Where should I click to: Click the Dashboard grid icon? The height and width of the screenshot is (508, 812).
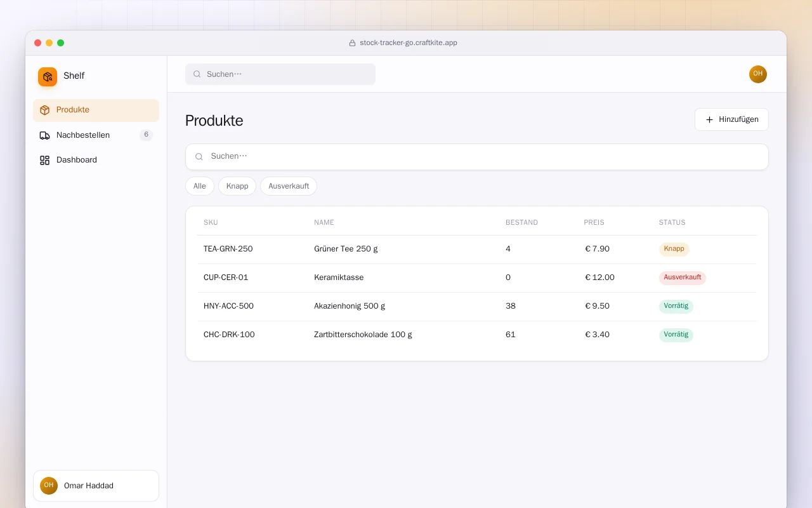tap(44, 160)
